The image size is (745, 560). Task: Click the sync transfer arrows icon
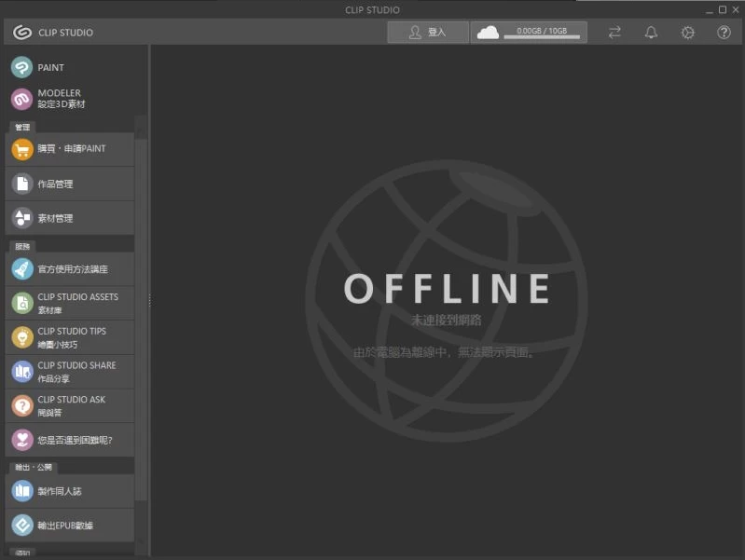[x=614, y=33]
